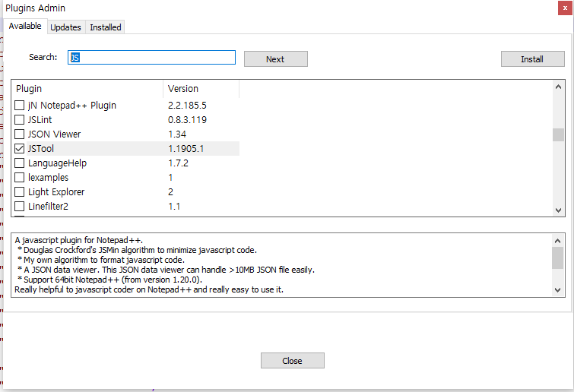This screenshot has width=574, height=392.
Task: Click description box scroll down arrow
Action: point(557,290)
